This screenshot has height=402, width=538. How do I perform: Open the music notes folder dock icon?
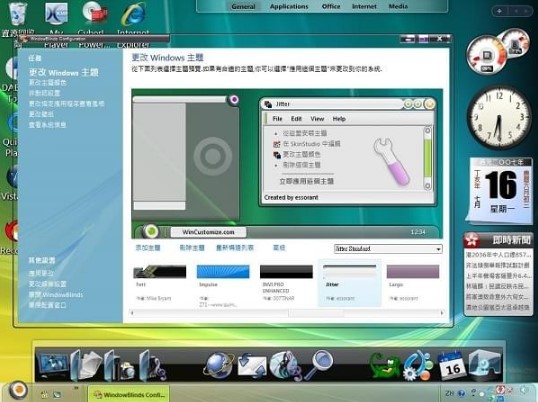[153, 366]
